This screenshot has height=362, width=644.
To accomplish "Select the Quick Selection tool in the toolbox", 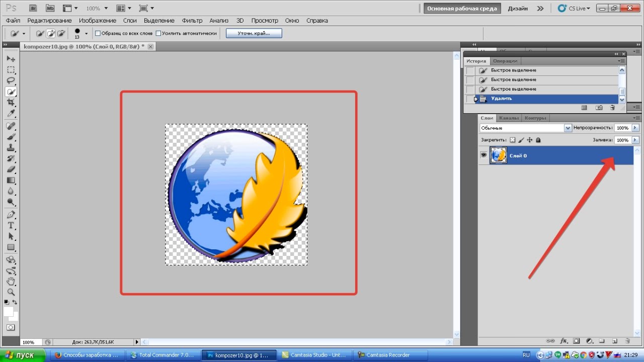I will 11,92.
